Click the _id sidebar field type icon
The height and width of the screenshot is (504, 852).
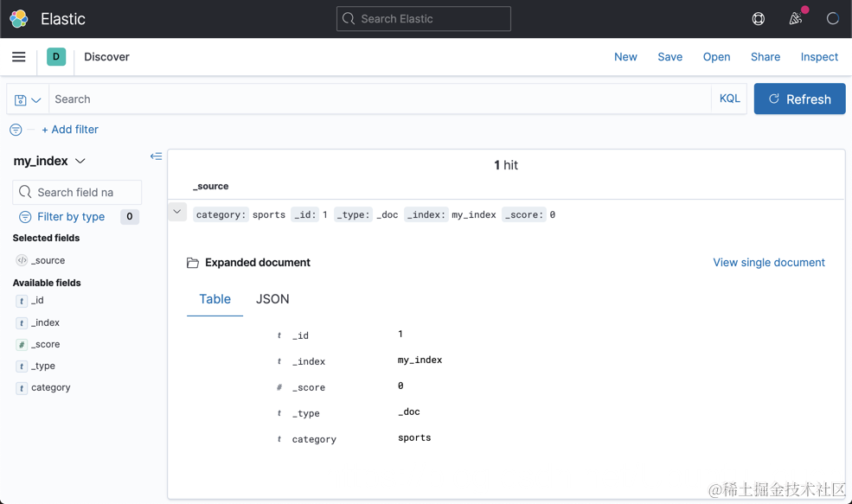(21, 301)
